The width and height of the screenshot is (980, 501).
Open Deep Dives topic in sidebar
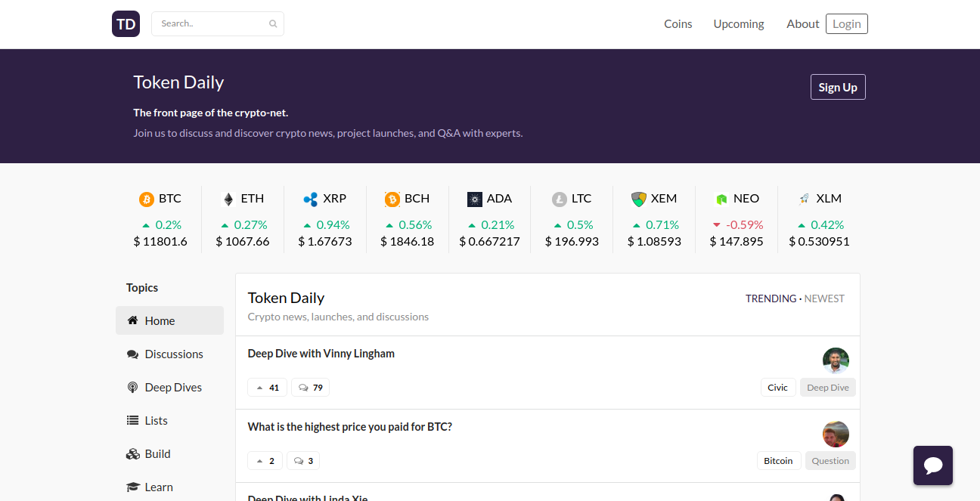(172, 388)
